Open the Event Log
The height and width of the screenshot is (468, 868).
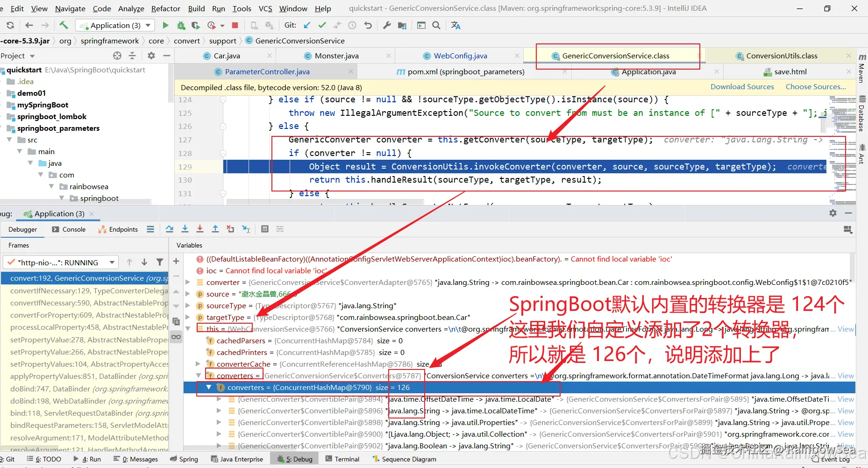[x=831, y=459]
